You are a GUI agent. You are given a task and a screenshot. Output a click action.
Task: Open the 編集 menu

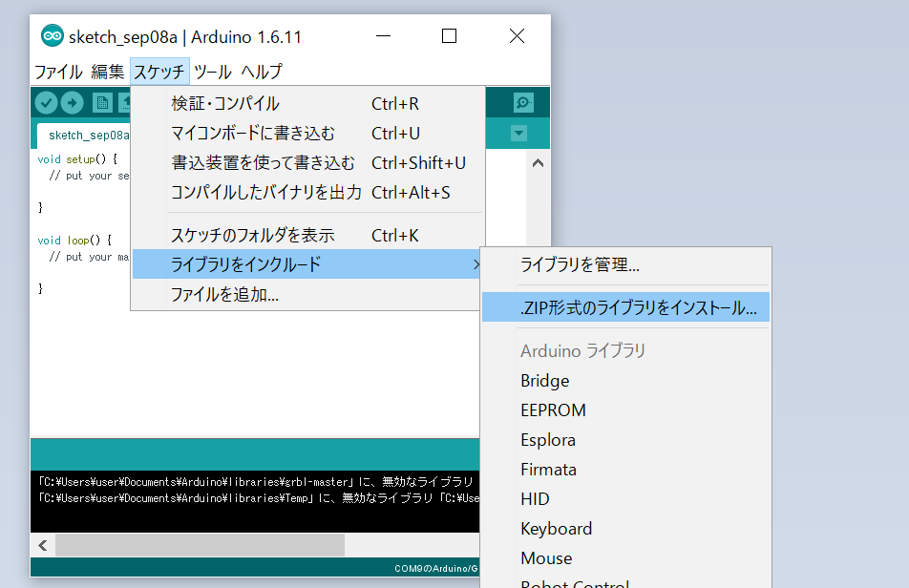(107, 72)
